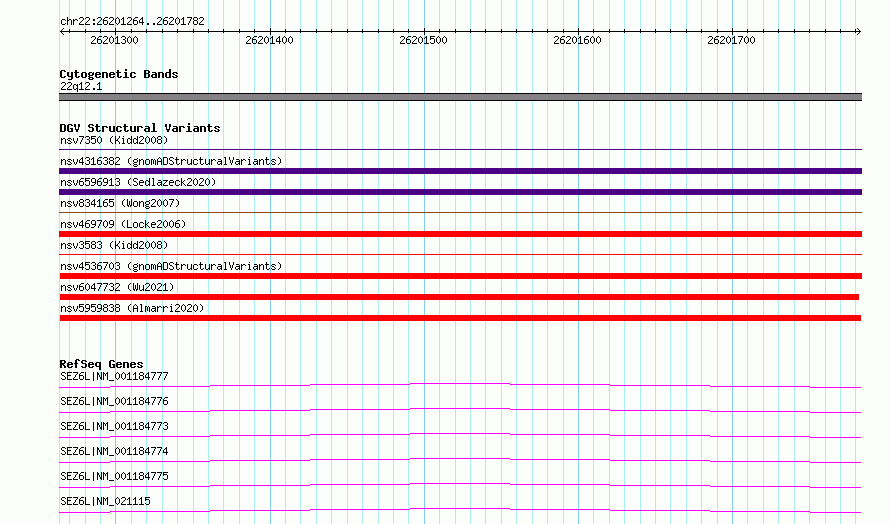Screen dimensions: 890x524
Task: Click the magenta gene line of NM_001184773
Action: pos(460,436)
